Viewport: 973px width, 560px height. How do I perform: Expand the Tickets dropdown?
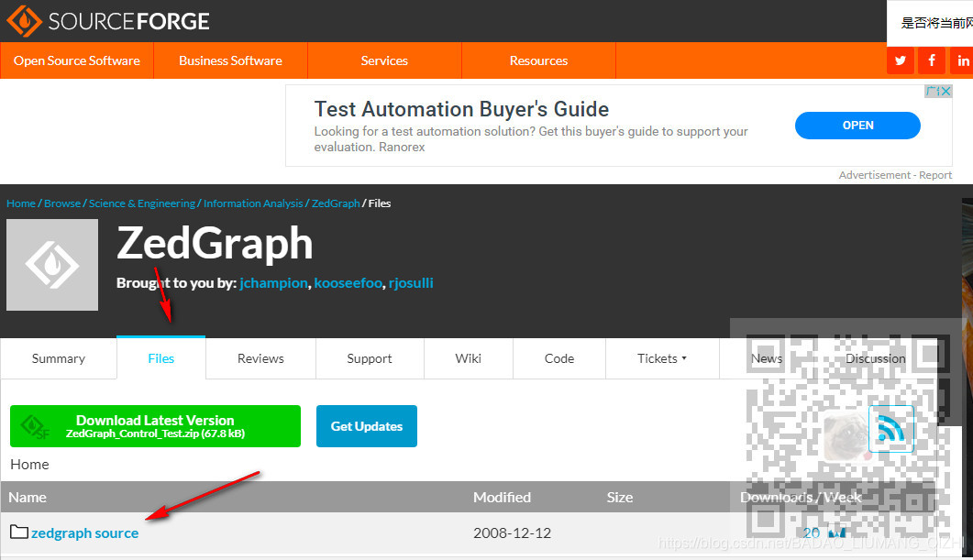point(662,358)
